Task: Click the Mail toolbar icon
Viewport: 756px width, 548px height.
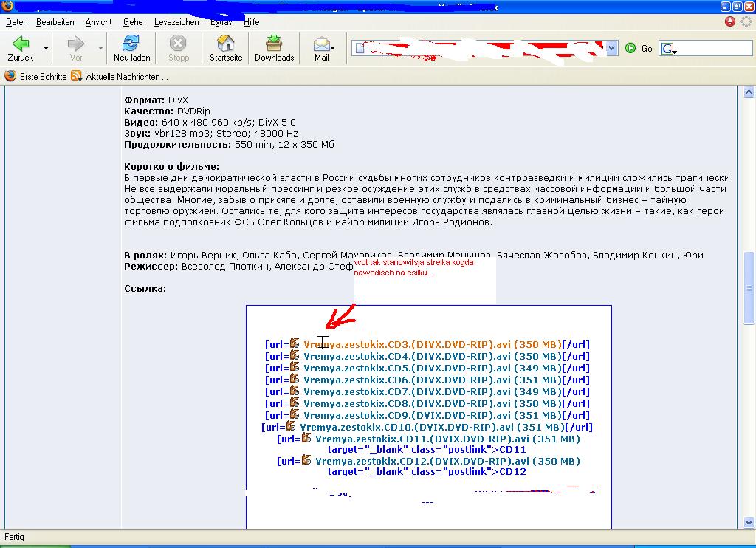Action: click(320, 44)
